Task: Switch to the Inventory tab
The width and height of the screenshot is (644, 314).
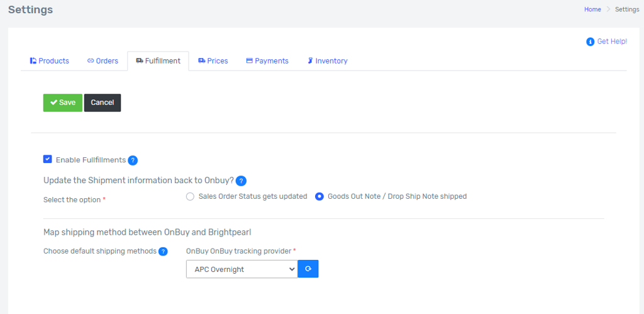Action: point(327,61)
